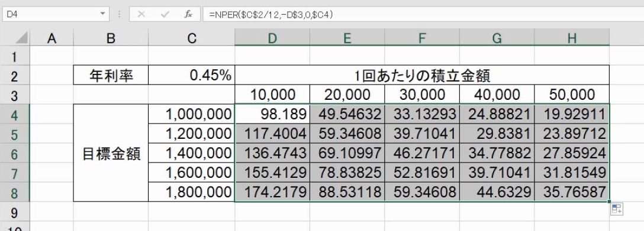The height and width of the screenshot is (231, 644).
Task: Click the cell showing 33.13293
Action: click(x=422, y=114)
